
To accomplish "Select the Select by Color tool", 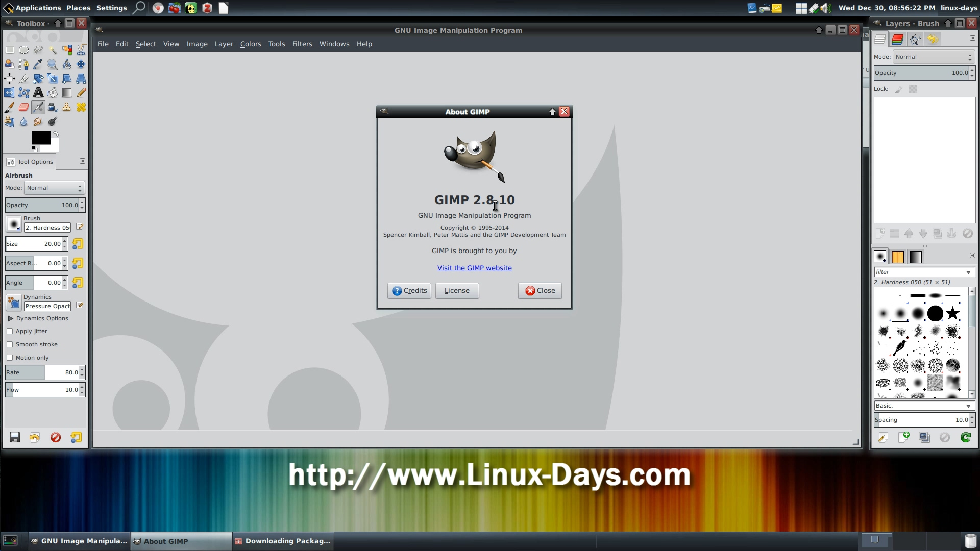I will pos(67,50).
